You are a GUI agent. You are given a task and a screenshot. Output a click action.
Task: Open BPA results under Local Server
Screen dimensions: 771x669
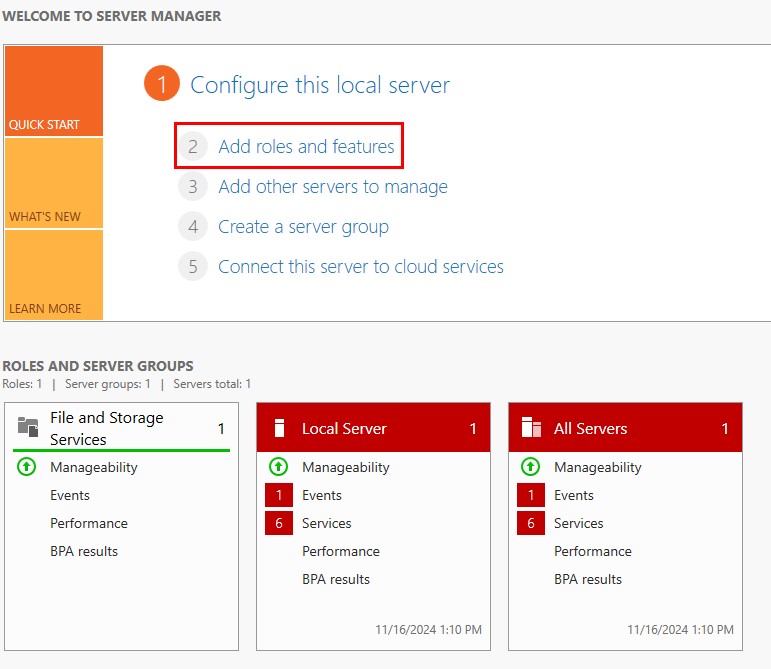[x=336, y=579]
